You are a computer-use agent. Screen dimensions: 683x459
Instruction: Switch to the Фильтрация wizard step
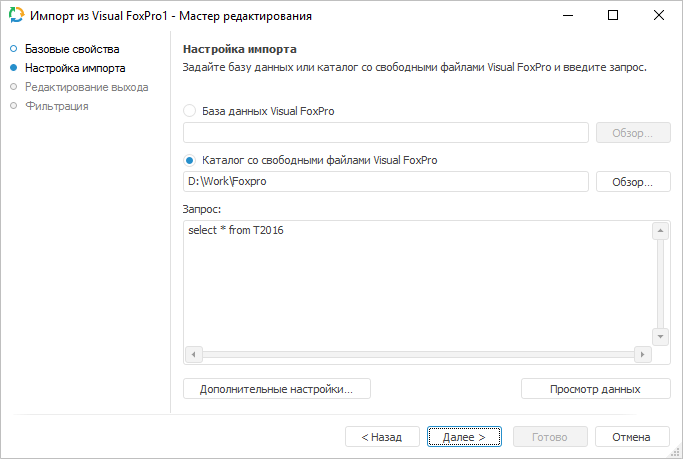(x=56, y=106)
